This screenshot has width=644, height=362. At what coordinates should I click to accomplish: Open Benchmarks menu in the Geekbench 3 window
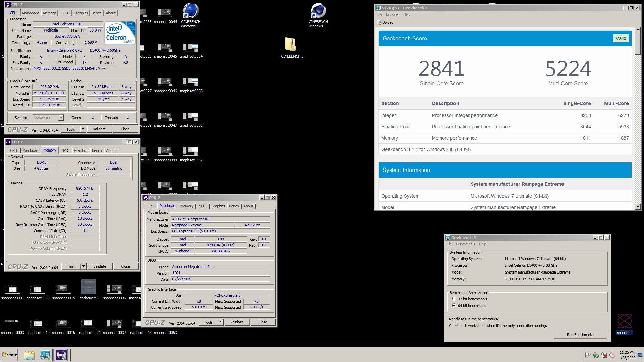pos(465,244)
